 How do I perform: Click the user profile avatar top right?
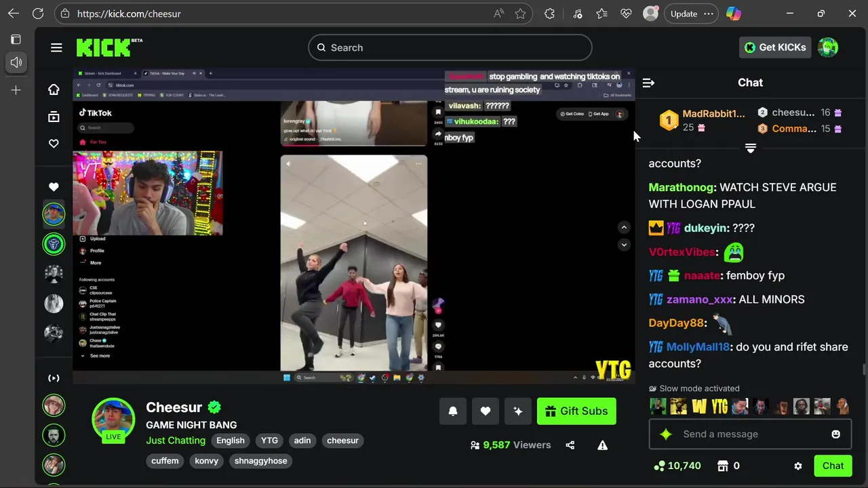pos(828,47)
